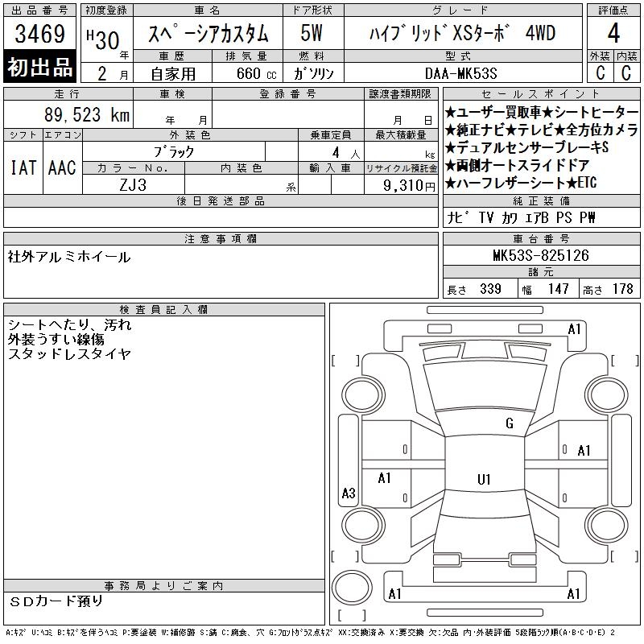The width and height of the screenshot is (644, 644).
Task: Click the 検査員記入欄 section header
Action: (163, 310)
